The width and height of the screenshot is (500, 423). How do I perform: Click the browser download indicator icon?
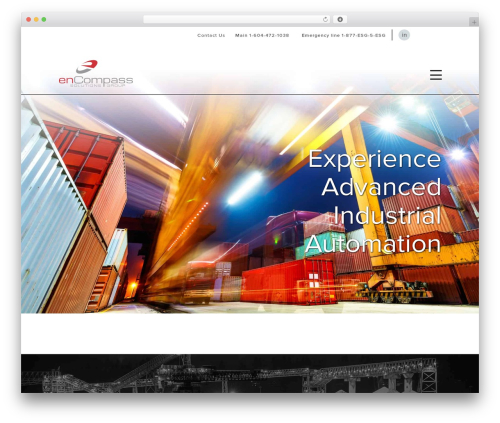(340, 20)
